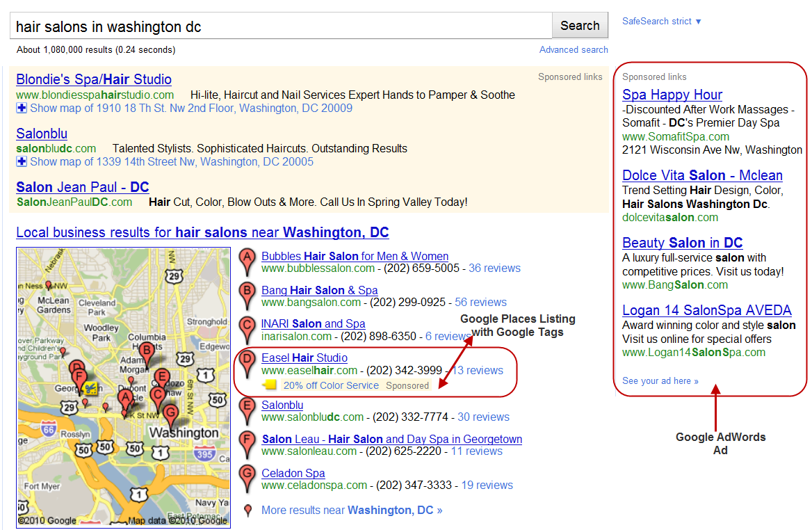Open More results near Washington, DC
This screenshot has width=812, height=530.
coord(352,511)
